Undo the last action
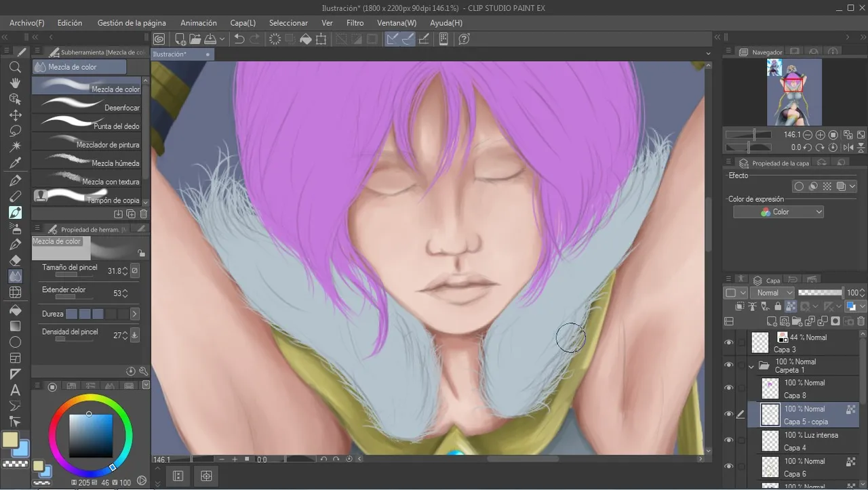This screenshot has height=490, width=868. pyautogui.click(x=239, y=39)
